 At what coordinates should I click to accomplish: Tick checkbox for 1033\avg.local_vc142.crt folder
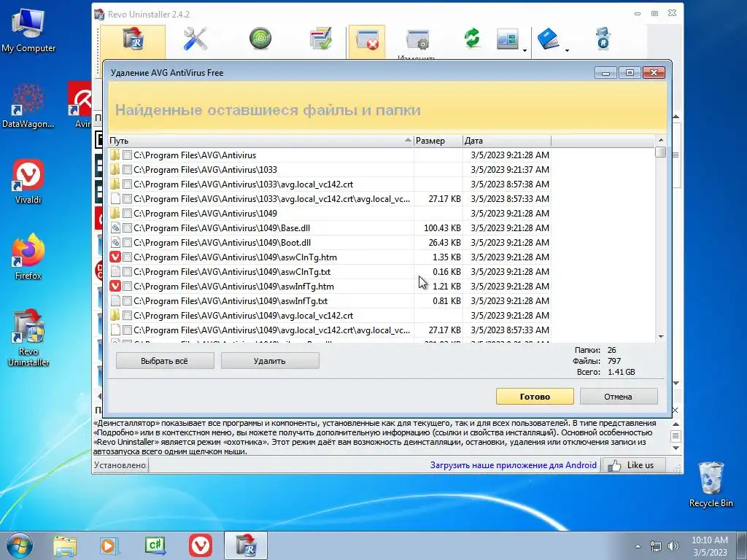click(x=127, y=184)
